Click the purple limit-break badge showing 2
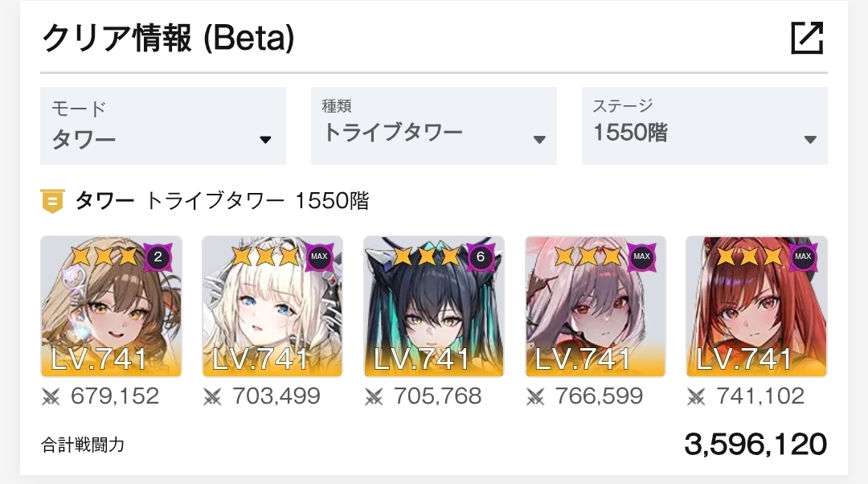Image resolution: width=868 pixels, height=484 pixels. point(158,257)
